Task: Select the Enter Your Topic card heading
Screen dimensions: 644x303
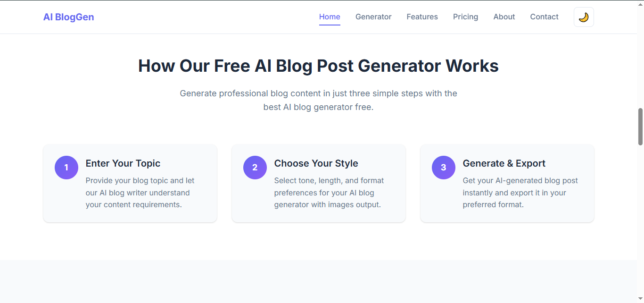Action: [123, 163]
